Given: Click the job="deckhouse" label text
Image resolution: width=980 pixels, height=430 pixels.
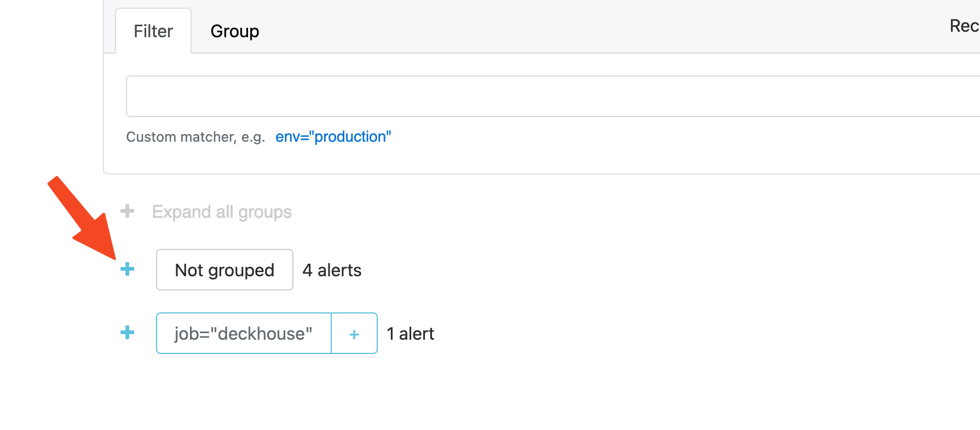Looking at the screenshot, I should pyautogui.click(x=244, y=334).
